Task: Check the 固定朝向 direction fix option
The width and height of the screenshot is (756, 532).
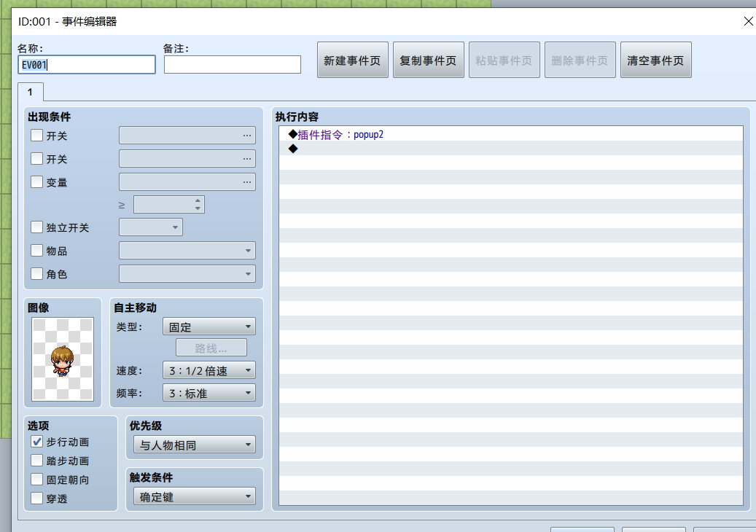Action: point(36,479)
